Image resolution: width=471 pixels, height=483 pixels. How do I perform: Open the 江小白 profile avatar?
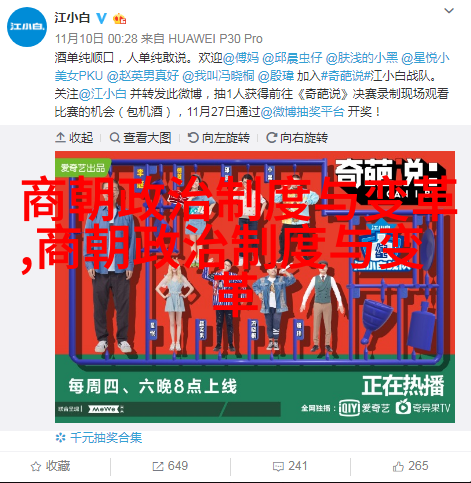click(27, 27)
